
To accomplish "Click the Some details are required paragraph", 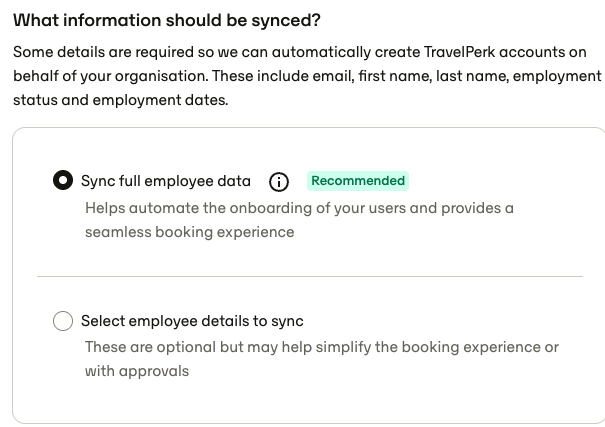I will pyautogui.click(x=308, y=76).
